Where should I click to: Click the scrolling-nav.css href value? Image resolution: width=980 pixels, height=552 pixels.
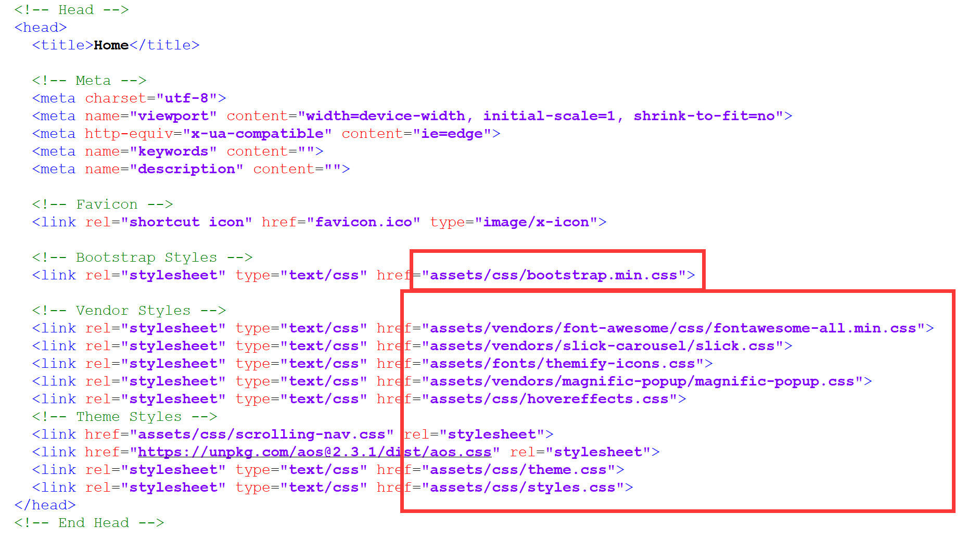tap(261, 434)
